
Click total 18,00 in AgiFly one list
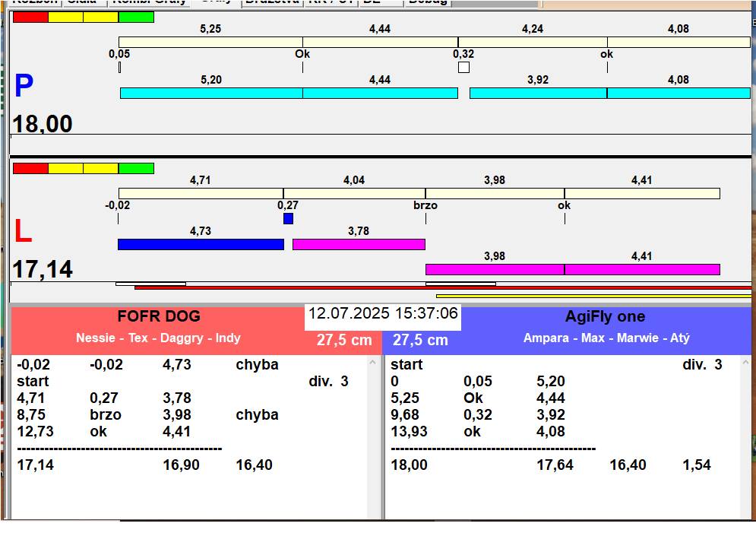[409, 465]
